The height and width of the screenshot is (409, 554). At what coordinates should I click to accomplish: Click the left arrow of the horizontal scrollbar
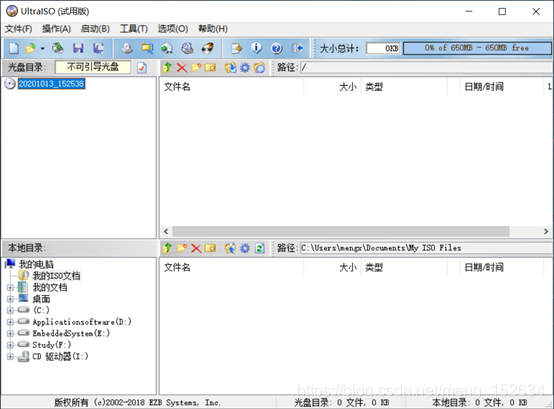pyautogui.click(x=166, y=231)
